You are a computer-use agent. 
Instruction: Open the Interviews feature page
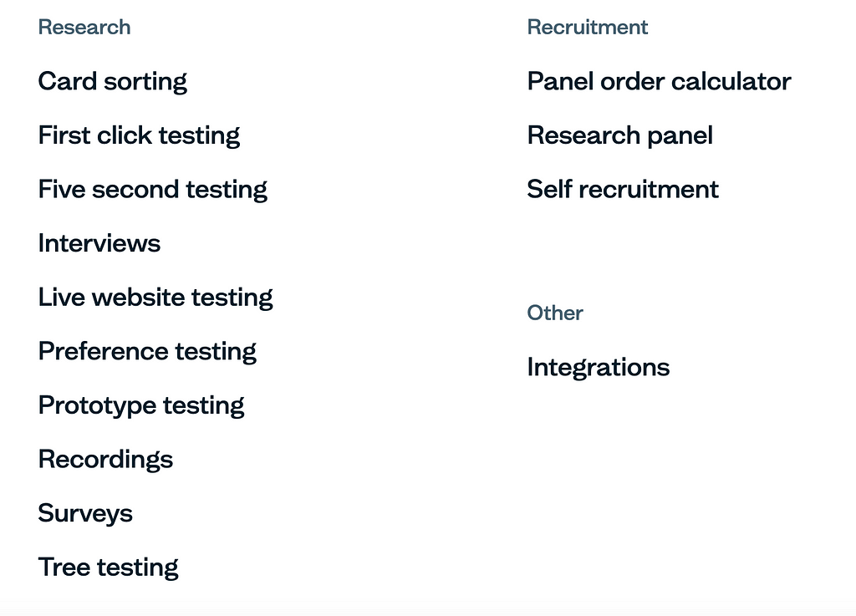pos(99,243)
